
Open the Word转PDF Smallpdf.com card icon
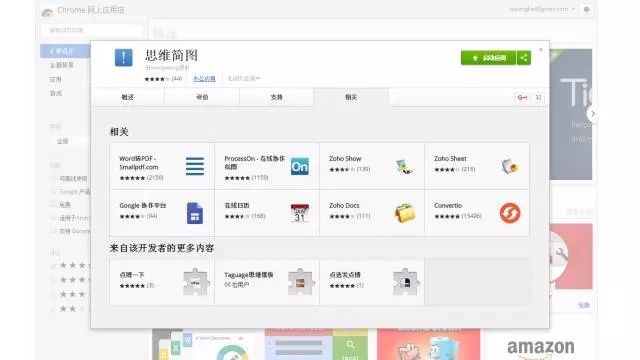click(195, 166)
